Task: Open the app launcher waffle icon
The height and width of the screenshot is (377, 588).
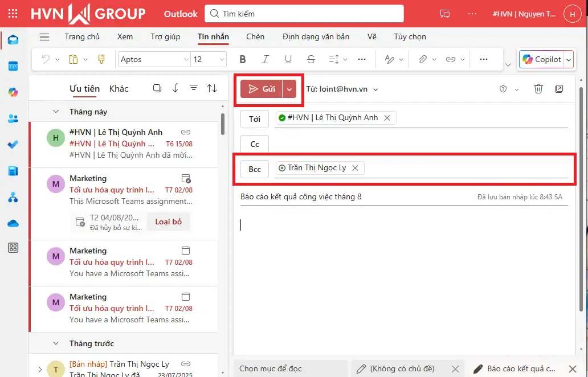Action: [x=13, y=14]
